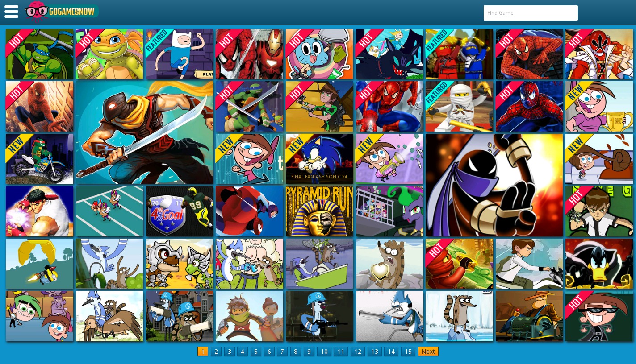The width and height of the screenshot is (636, 364).
Task: Open the hamburger menu icon
Action: point(11,12)
